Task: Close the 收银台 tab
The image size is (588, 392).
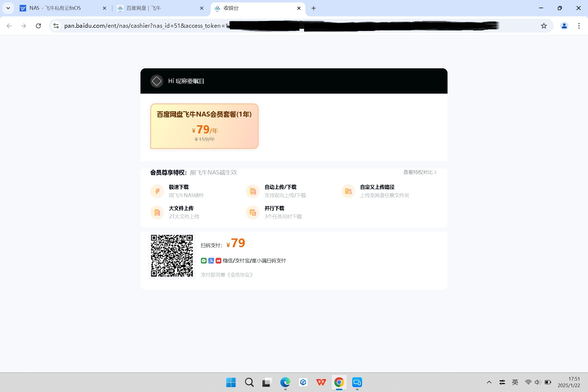Action: tap(299, 8)
